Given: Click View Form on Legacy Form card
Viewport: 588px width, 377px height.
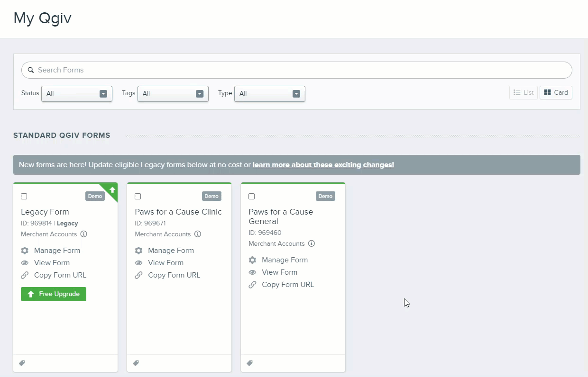Looking at the screenshot, I should coord(52,263).
